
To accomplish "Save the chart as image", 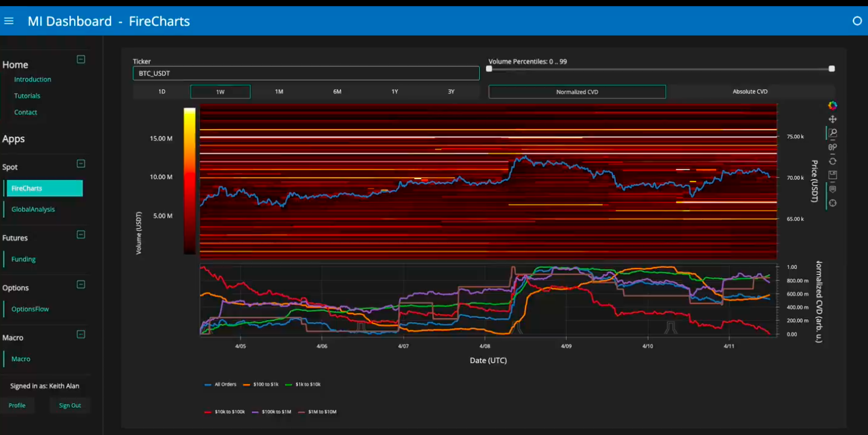I will pos(832,175).
